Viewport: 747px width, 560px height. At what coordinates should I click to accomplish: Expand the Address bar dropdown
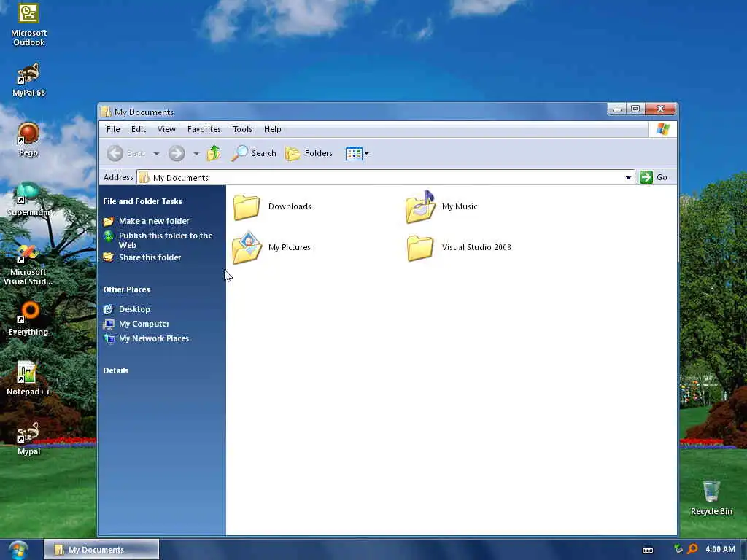click(628, 178)
